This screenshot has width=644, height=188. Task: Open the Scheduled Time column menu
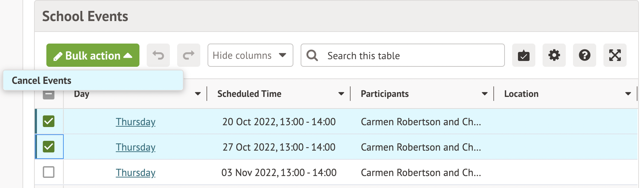click(x=341, y=94)
